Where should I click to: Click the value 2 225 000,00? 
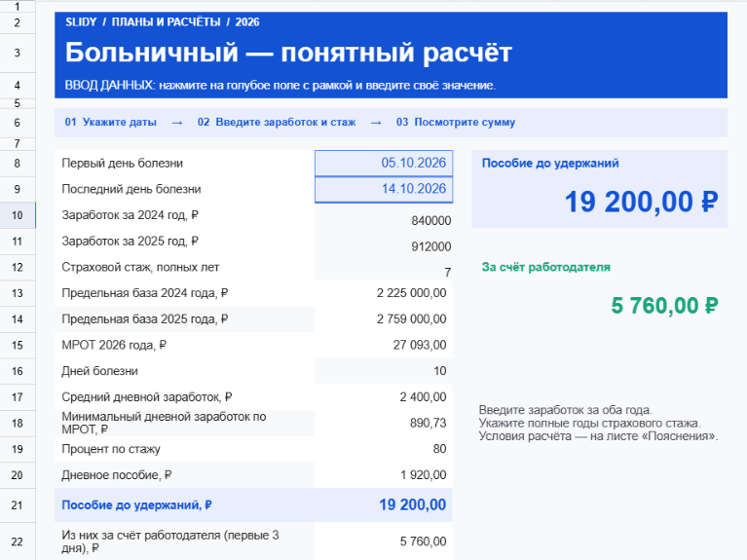click(411, 293)
